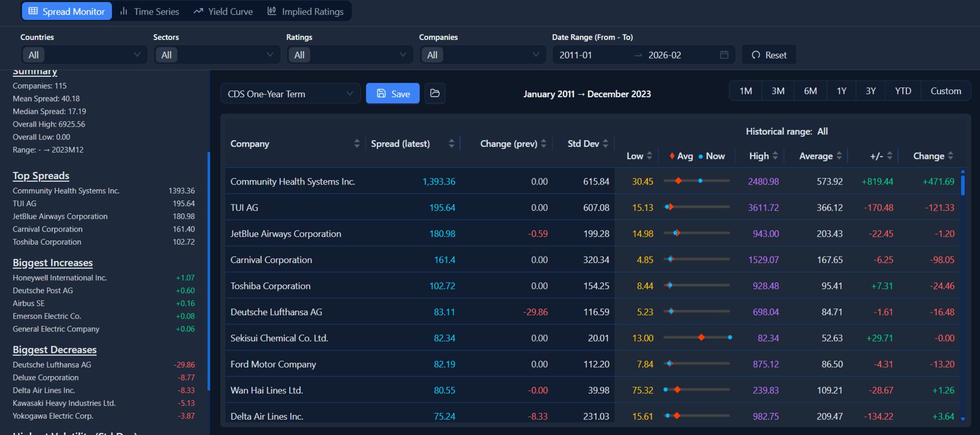This screenshot has width=980, height=435.
Task: Click the sidebar vertical scrollbar
Action: pyautogui.click(x=209, y=271)
